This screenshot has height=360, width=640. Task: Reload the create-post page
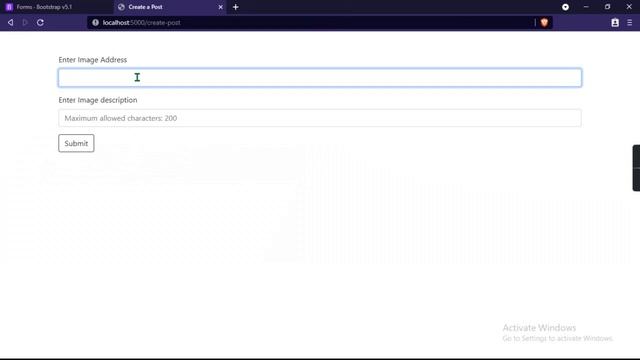tap(40, 22)
